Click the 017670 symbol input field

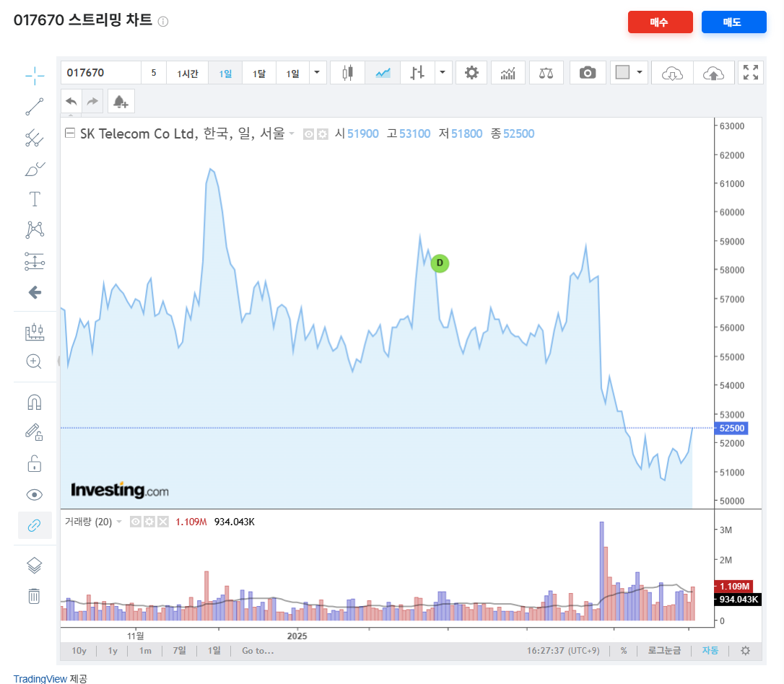[x=101, y=72]
